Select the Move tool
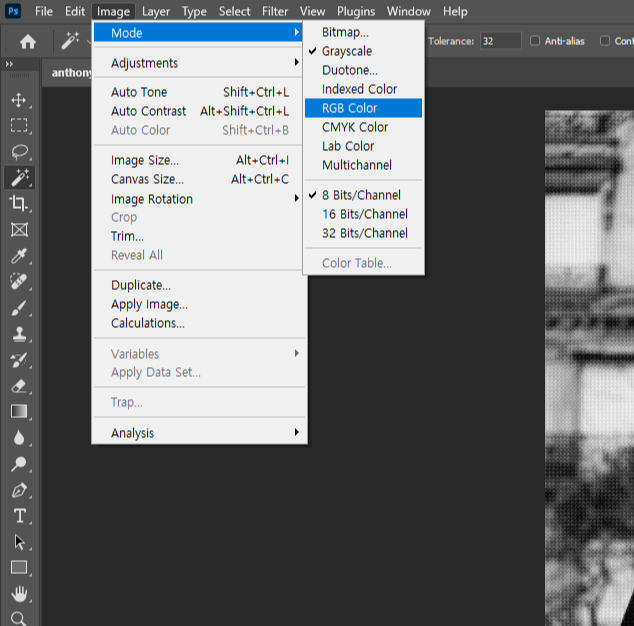Image resolution: width=634 pixels, height=626 pixels. click(19, 100)
